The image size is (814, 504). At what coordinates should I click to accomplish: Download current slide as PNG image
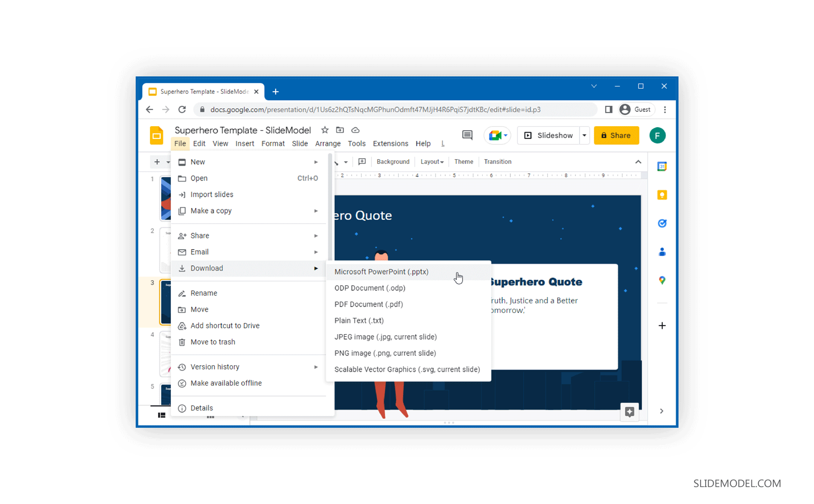coord(409,353)
